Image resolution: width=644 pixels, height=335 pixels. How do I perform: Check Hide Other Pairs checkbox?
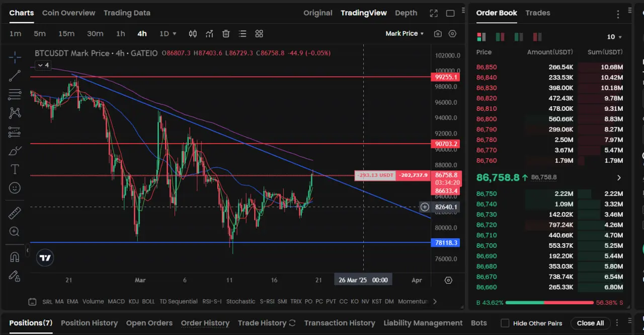click(x=505, y=323)
